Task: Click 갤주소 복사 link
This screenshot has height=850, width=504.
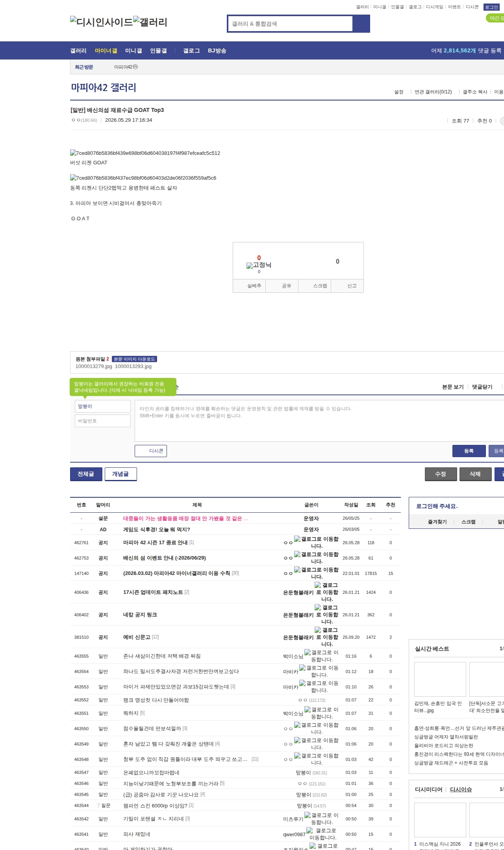Action: coord(475,92)
